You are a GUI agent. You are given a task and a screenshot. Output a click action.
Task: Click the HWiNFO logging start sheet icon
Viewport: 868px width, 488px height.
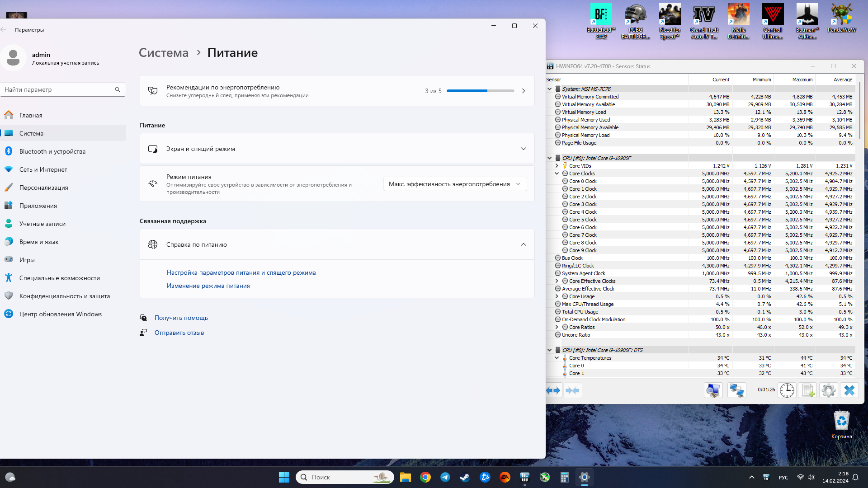(807, 390)
